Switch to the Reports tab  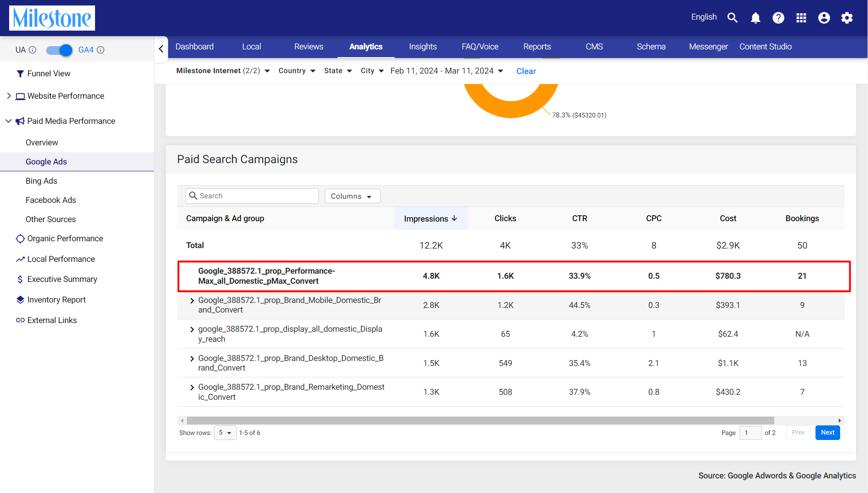(x=537, y=47)
